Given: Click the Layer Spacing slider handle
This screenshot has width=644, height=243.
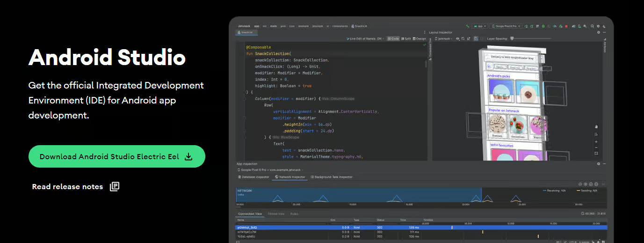Looking at the screenshot, I should (x=512, y=38).
